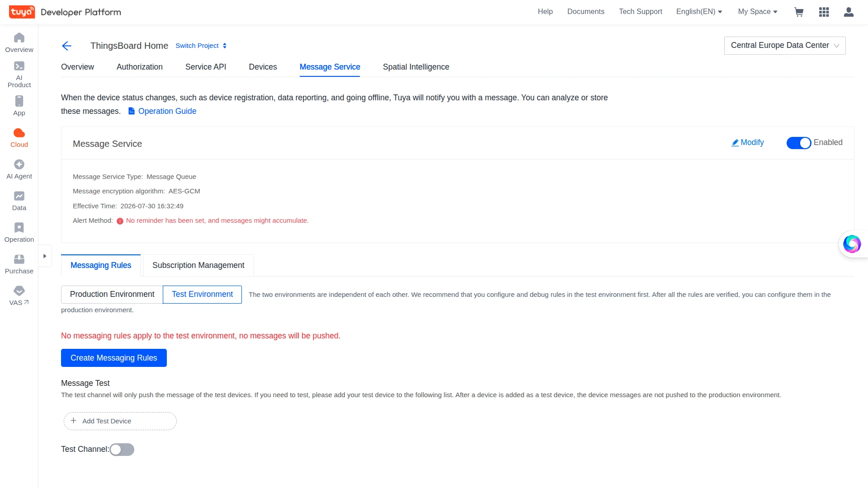The image size is (868, 488).
Task: Open Purchase section in sidebar
Action: (19, 264)
